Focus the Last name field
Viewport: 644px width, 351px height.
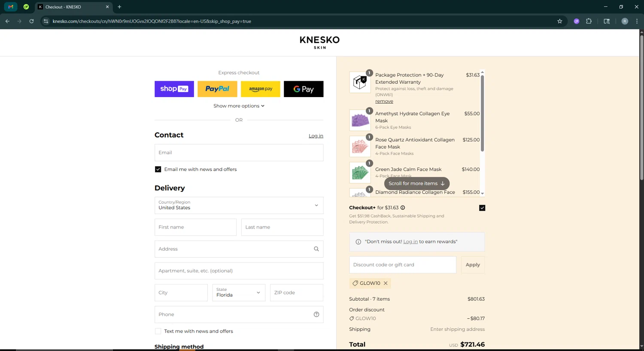(282, 227)
